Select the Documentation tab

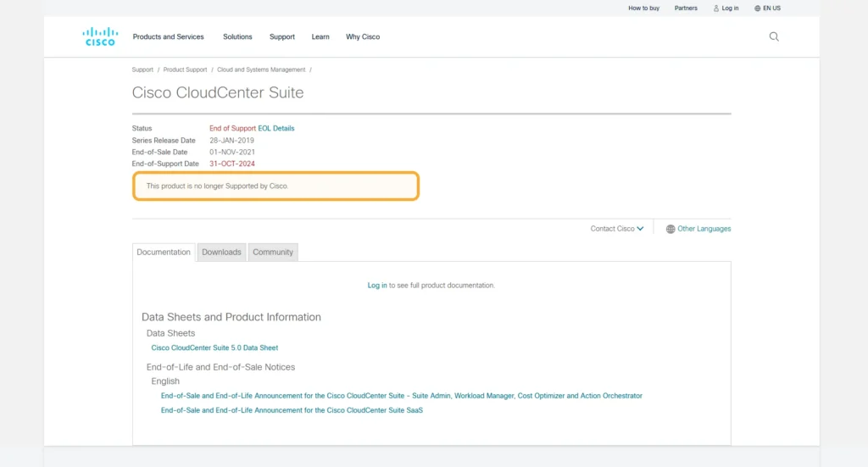pos(164,252)
